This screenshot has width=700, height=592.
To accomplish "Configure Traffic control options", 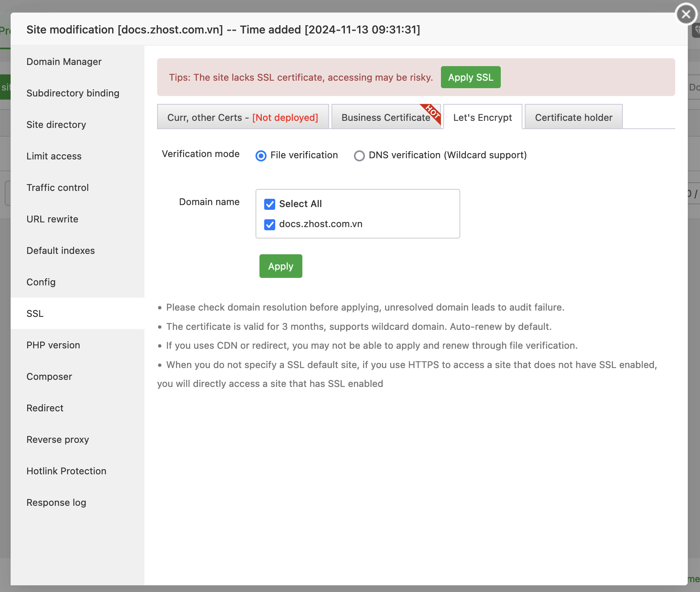I will [57, 187].
